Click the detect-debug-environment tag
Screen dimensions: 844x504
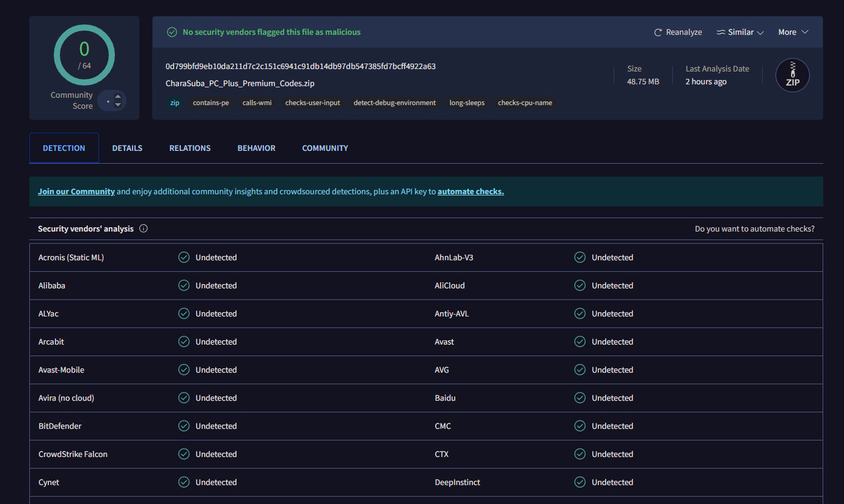[395, 103]
